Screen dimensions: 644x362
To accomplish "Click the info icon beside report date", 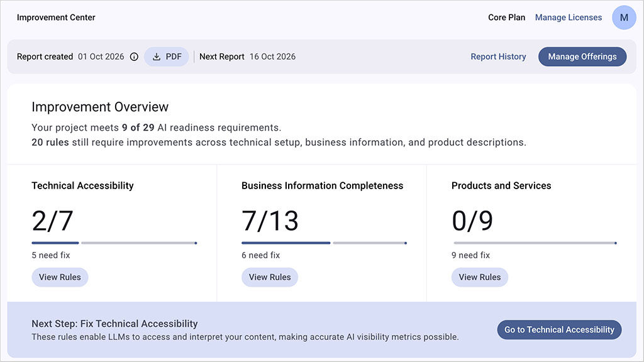I will 134,57.
